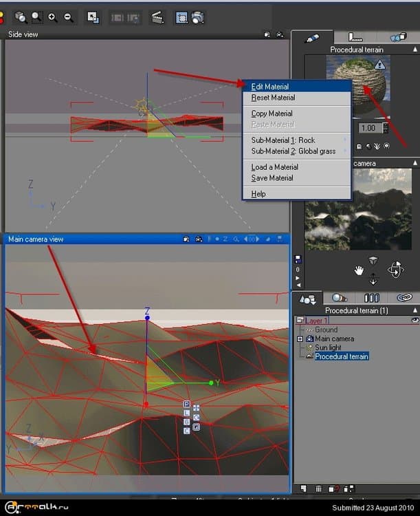
Task: Click the rotate camera orbit icon
Action: [x=395, y=270]
